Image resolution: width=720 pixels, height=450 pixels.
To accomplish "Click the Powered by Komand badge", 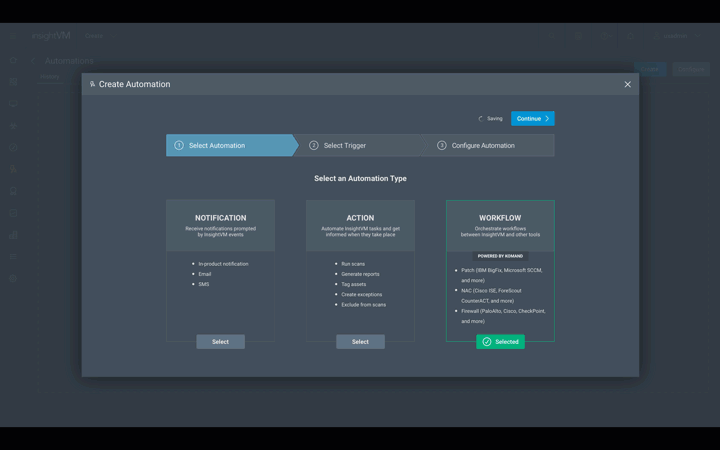I will (x=500, y=256).
